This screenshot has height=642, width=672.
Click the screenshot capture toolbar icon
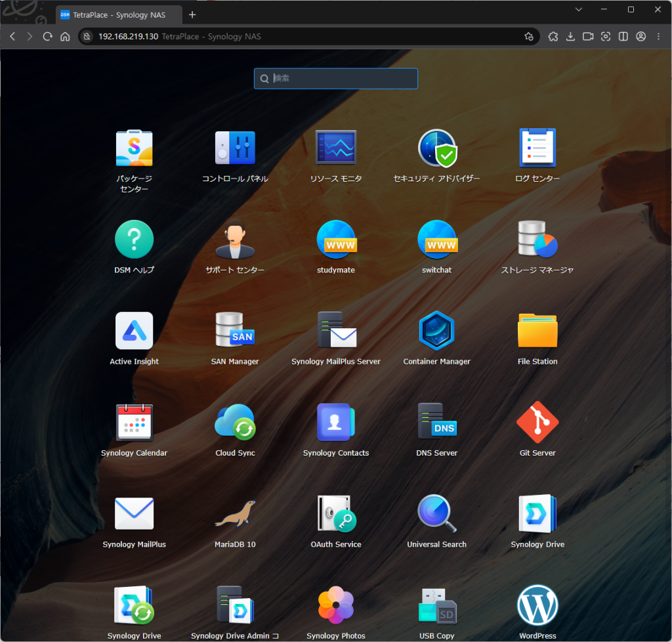606,36
